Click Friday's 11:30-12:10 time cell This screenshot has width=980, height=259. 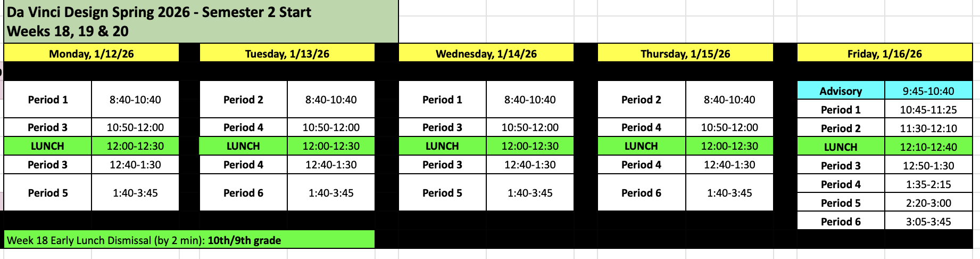click(928, 128)
